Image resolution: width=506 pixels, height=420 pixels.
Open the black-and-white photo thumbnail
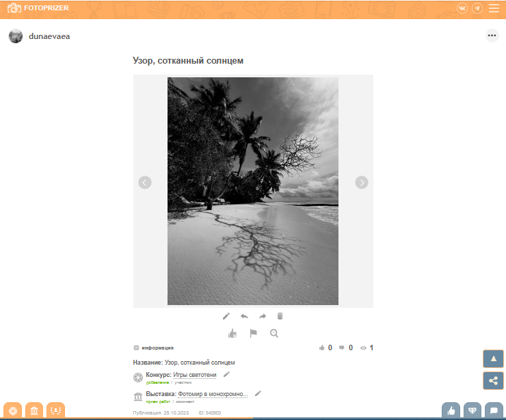252,191
